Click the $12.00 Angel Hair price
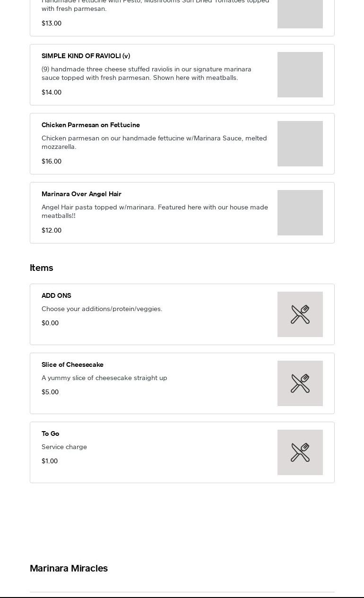 (52, 230)
